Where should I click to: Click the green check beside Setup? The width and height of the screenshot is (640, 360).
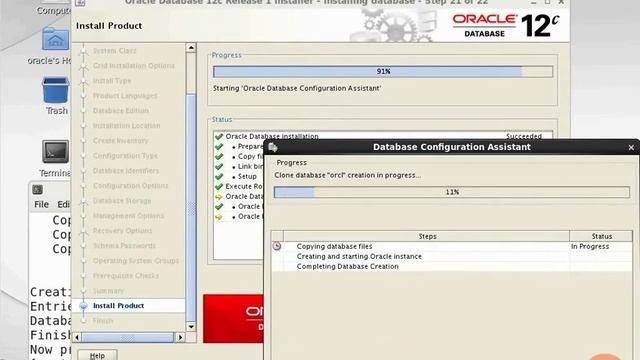(219, 176)
